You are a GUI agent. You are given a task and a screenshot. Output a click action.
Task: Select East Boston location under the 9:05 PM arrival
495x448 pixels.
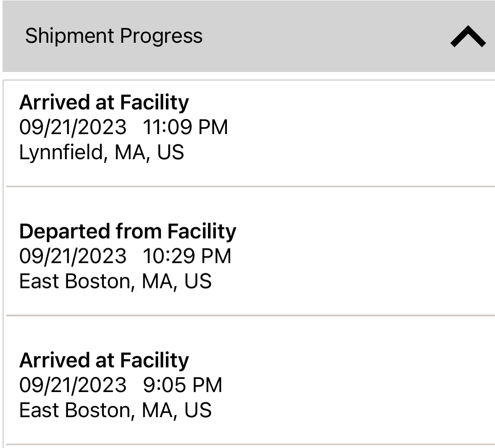coord(115,410)
